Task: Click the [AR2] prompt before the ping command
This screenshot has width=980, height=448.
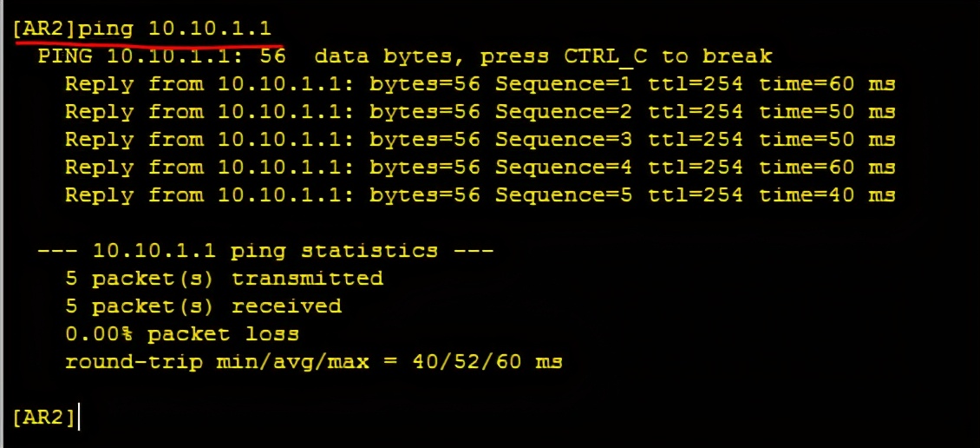Action: point(43,29)
